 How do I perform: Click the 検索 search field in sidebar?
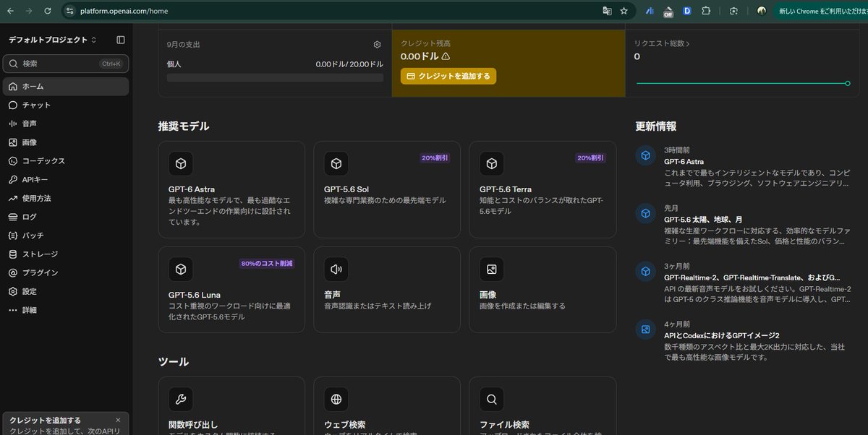tap(66, 64)
